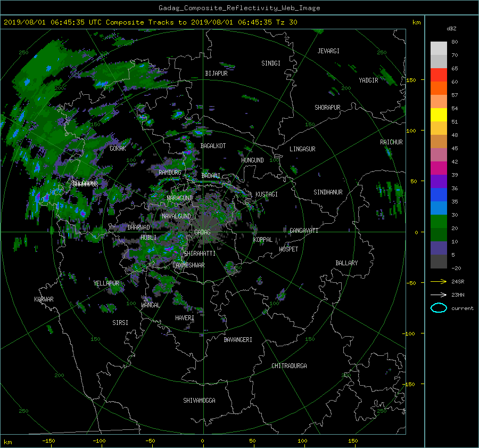Click the dBZ legend heading
Viewport: 479px width, 448px height.
click(x=451, y=28)
